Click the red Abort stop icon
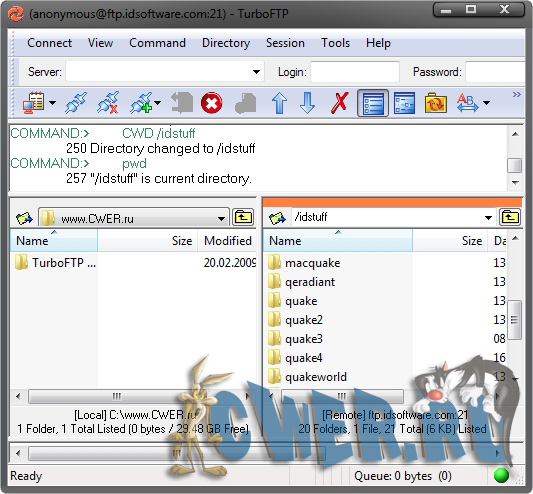533x494 pixels. point(211,103)
